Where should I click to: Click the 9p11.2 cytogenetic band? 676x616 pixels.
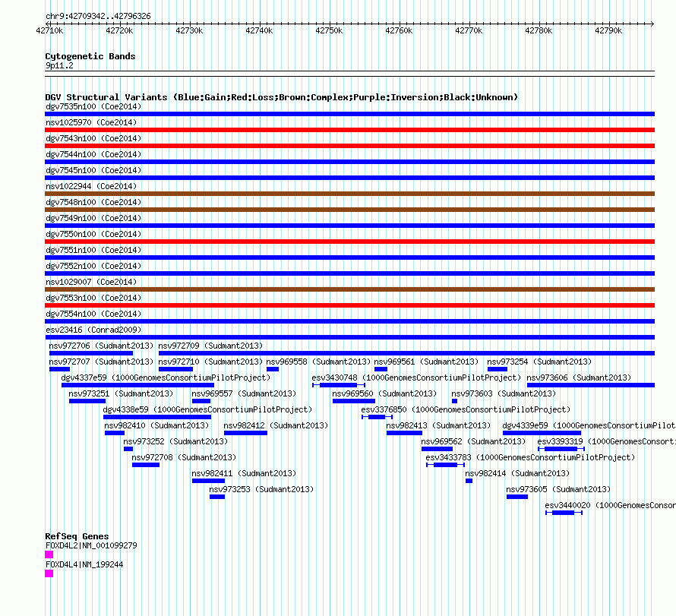(349, 74)
